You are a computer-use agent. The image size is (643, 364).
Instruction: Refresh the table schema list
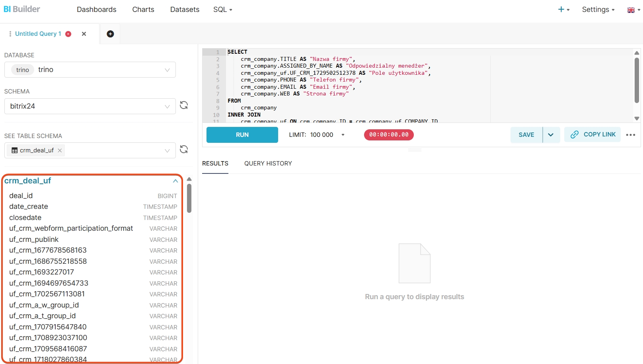(x=184, y=150)
